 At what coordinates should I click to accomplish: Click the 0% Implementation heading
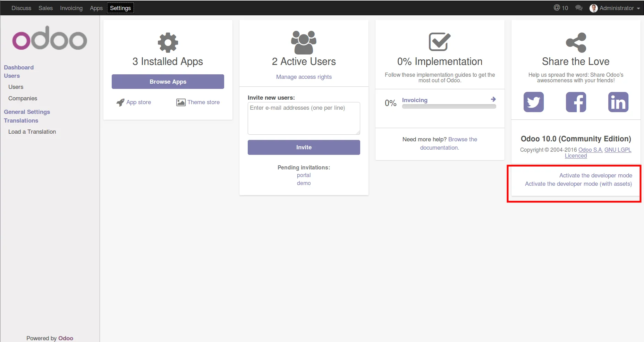(440, 61)
